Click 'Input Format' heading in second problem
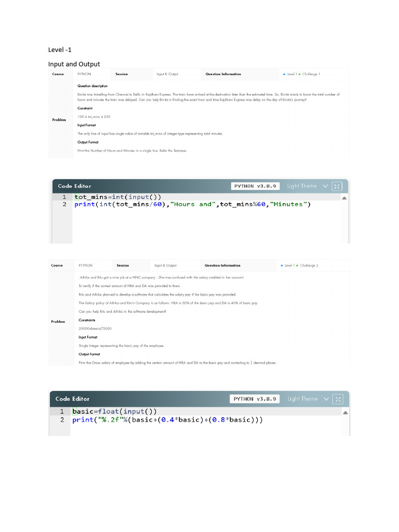Viewport: 399px width, 532px height. pyautogui.click(x=88, y=337)
